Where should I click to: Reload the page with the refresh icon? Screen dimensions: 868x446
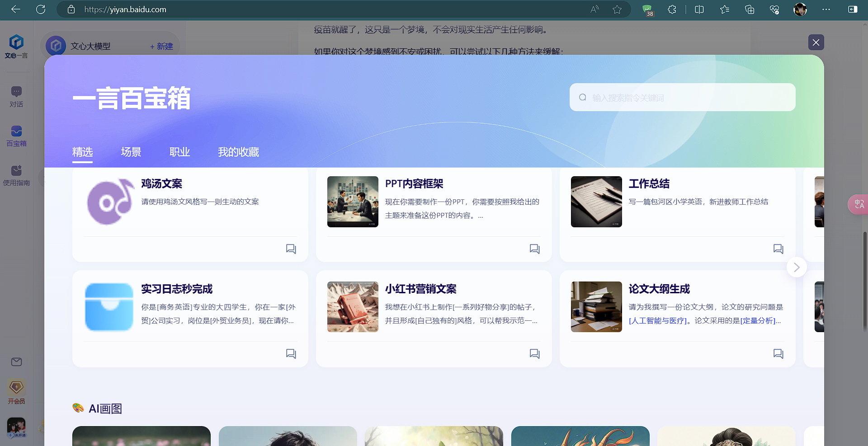41,9
